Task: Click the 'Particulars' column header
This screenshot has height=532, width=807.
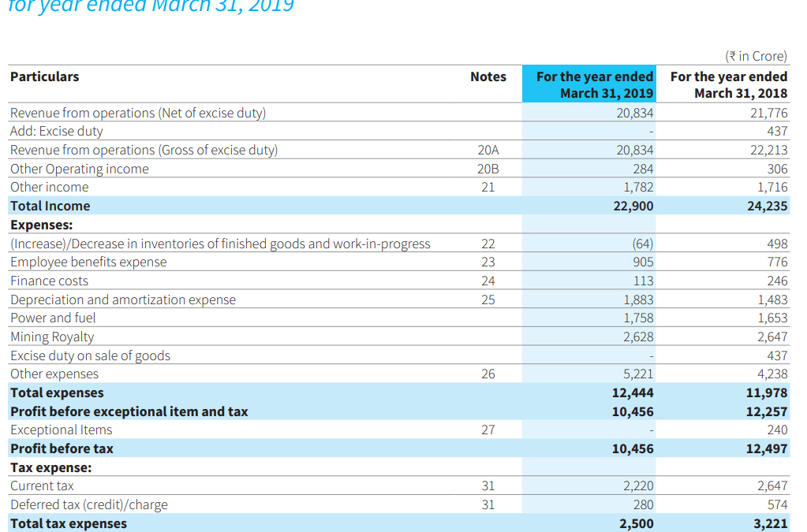Action: click(45, 76)
